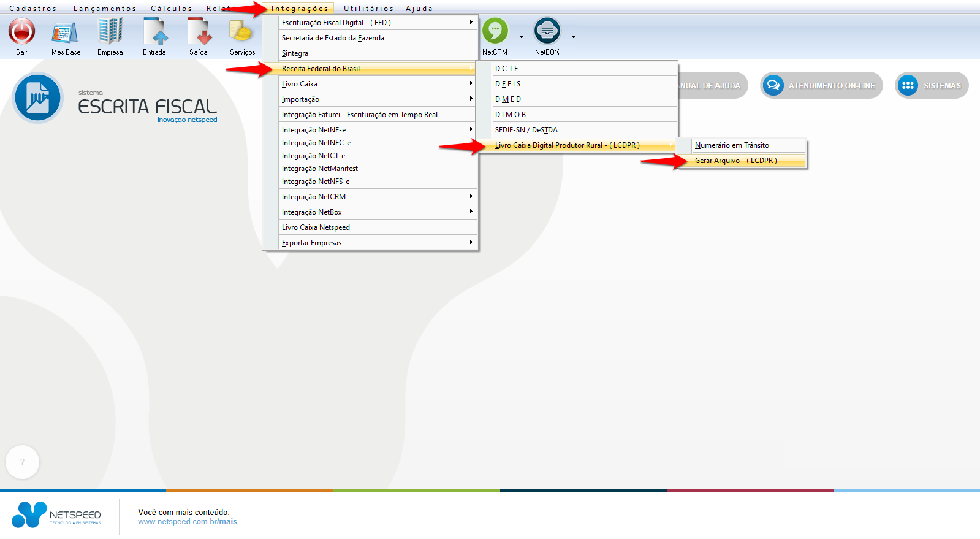Open the Saída toolbar icon
The height and width of the screenshot is (539, 980).
[x=199, y=31]
